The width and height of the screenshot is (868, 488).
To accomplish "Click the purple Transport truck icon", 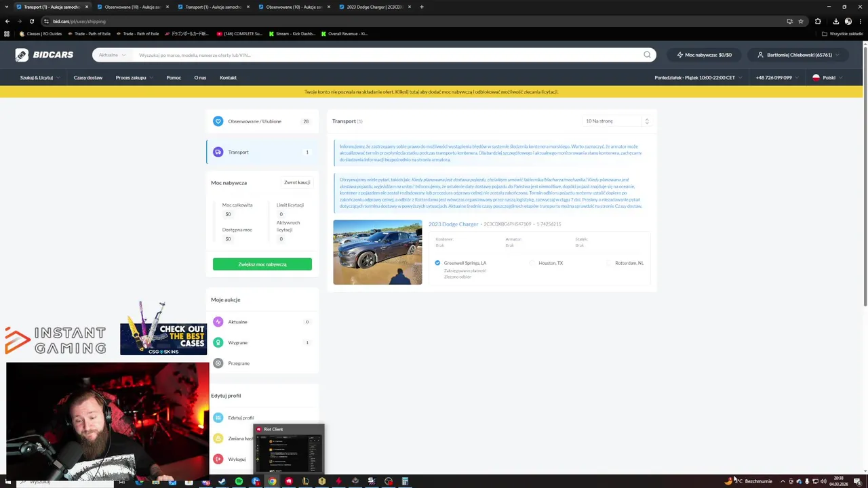I will [x=218, y=152].
